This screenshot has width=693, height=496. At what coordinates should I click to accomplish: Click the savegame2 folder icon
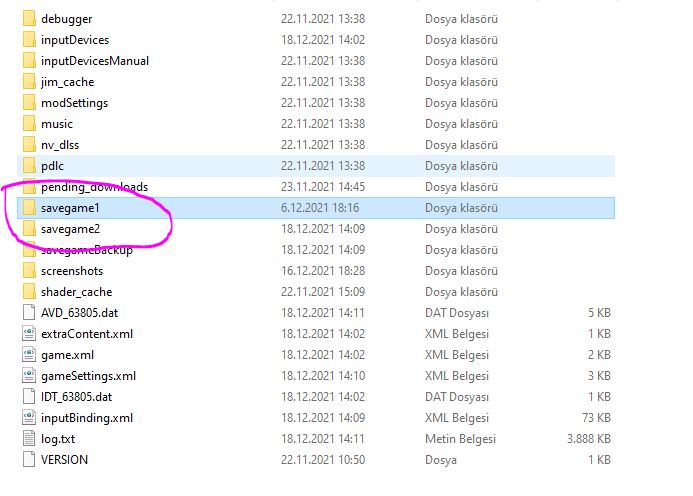[29, 229]
